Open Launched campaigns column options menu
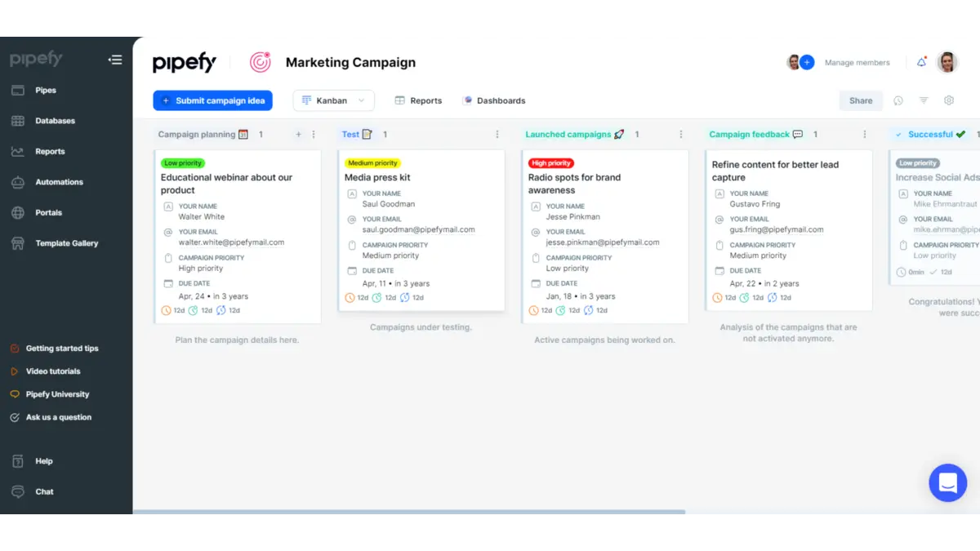The height and width of the screenshot is (551, 980). pos(681,135)
